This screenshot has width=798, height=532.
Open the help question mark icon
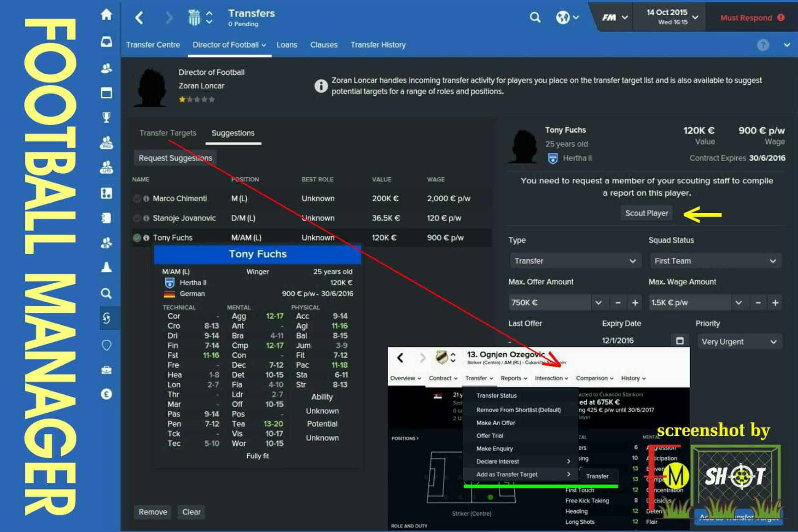(x=763, y=45)
